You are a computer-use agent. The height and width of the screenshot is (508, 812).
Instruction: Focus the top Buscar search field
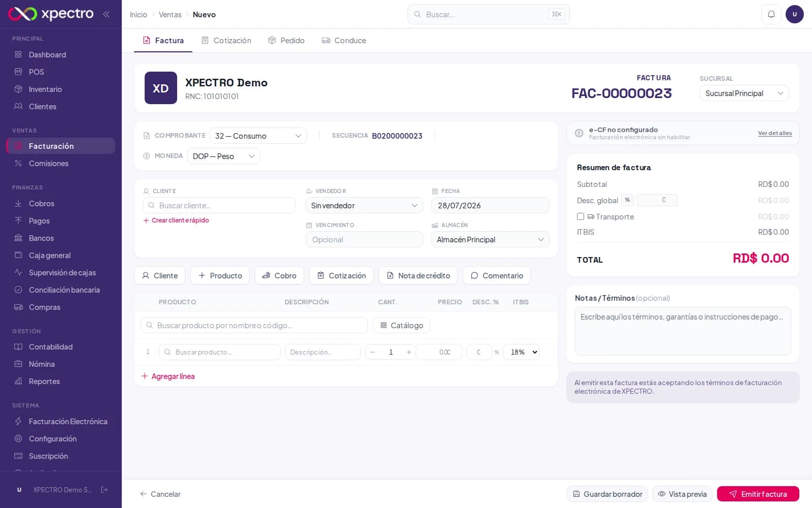click(x=488, y=14)
